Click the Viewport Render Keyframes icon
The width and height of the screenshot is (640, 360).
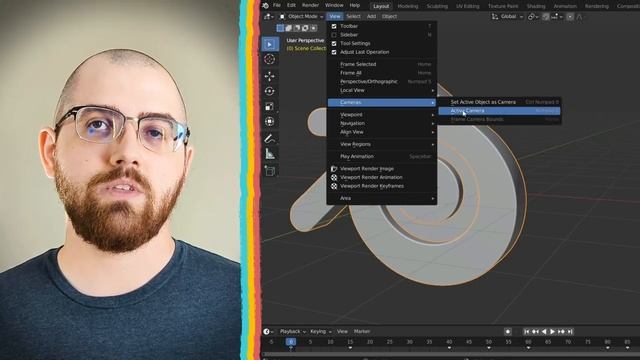(x=334, y=186)
